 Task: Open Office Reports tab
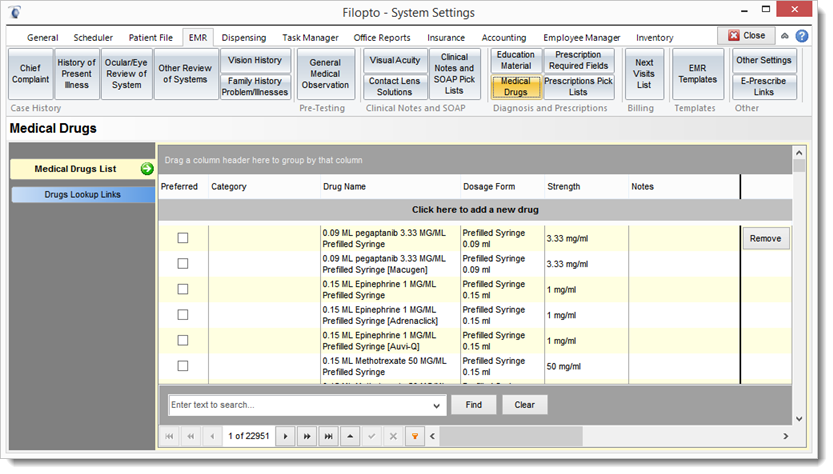click(x=382, y=38)
